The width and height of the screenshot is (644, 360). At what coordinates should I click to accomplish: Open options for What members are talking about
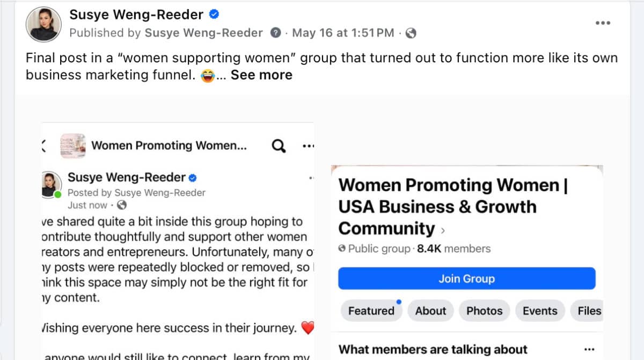coord(589,349)
